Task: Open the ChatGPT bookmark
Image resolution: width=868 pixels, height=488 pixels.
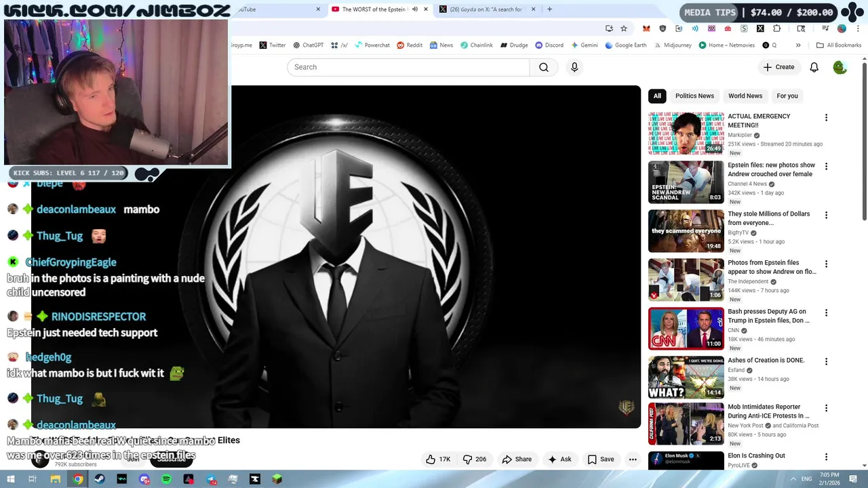Action: 309,45
